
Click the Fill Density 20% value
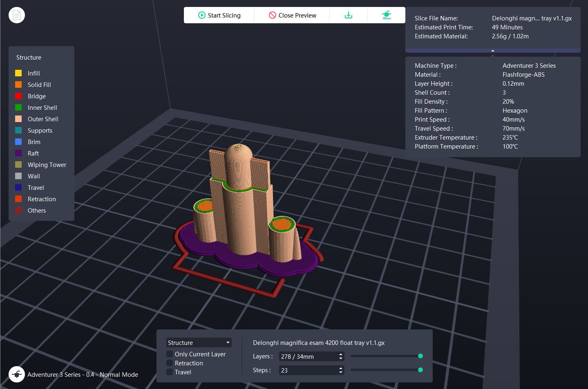(508, 101)
